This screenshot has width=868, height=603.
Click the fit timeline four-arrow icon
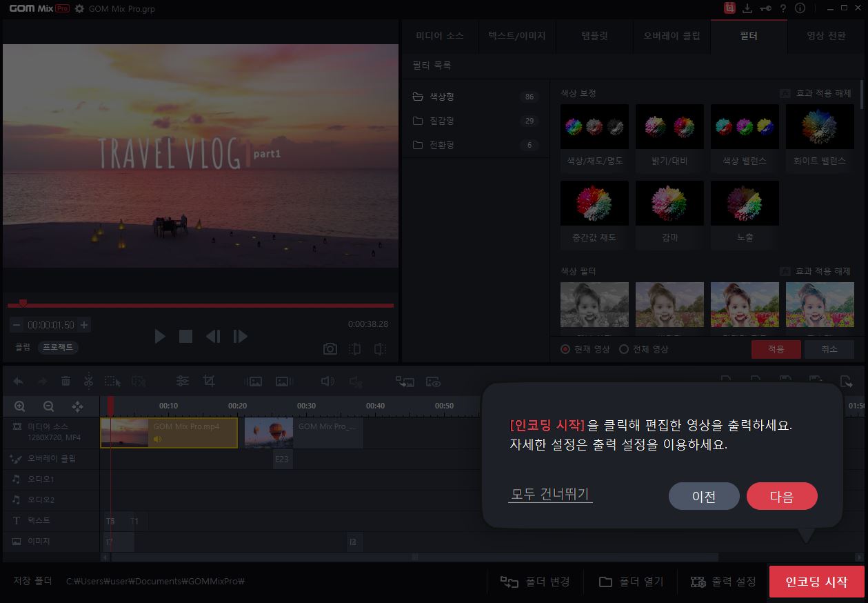78,406
